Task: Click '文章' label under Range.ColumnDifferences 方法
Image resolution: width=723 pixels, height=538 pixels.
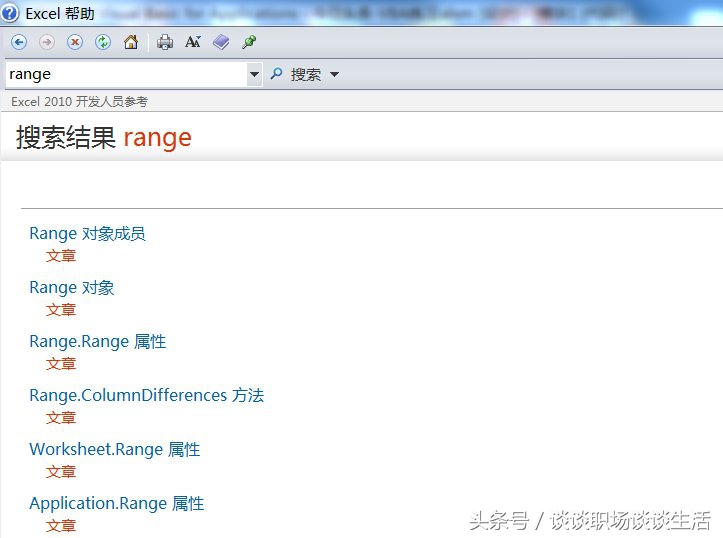Action: (61, 418)
